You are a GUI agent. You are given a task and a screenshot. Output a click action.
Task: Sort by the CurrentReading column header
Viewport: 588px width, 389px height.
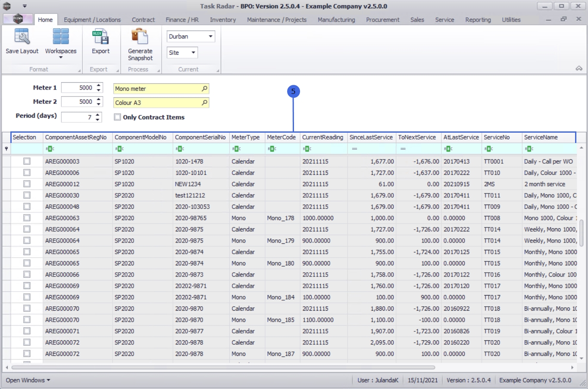pos(322,137)
